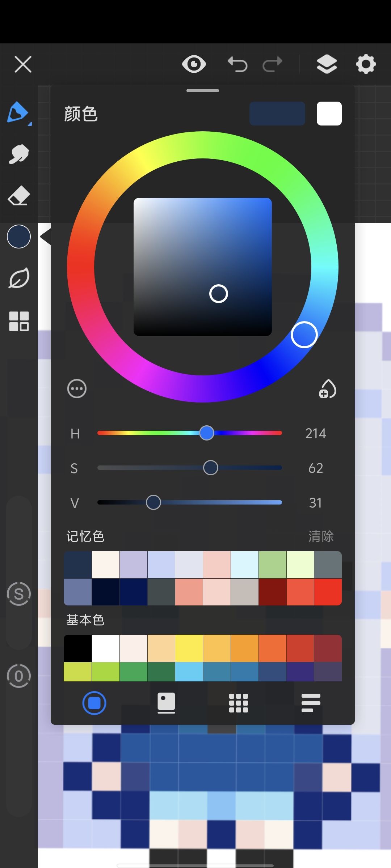Toggle the eye preview icon
The width and height of the screenshot is (391, 868).
[x=194, y=64]
